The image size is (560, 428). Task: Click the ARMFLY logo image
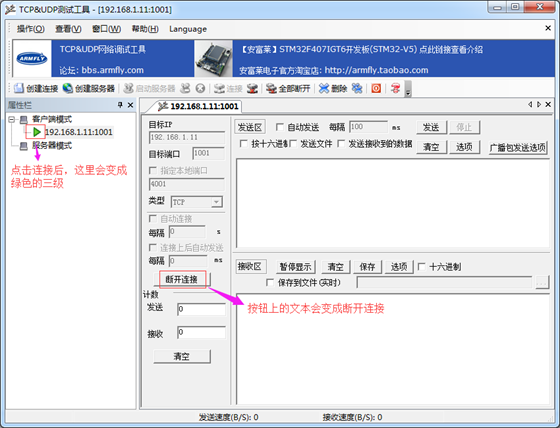(x=32, y=58)
